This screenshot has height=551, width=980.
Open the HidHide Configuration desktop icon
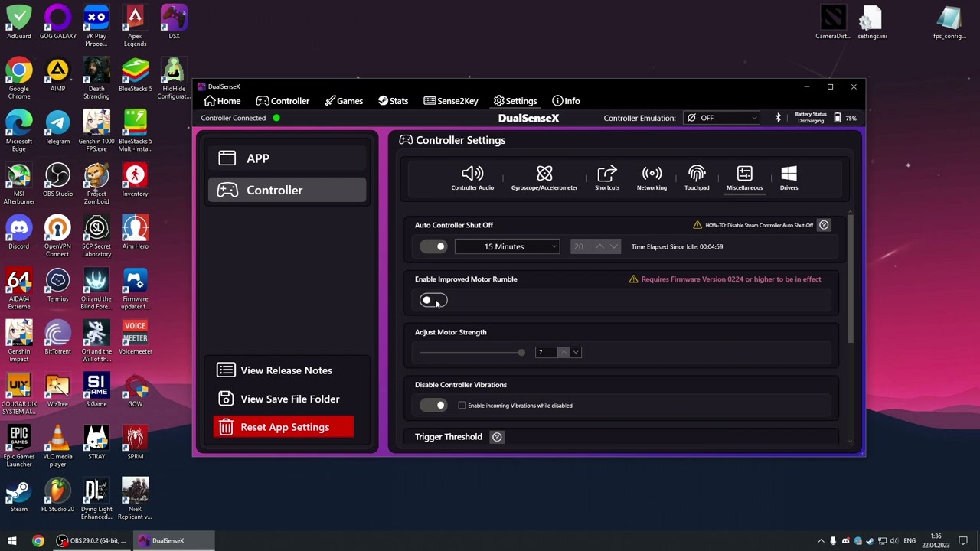coord(174,79)
